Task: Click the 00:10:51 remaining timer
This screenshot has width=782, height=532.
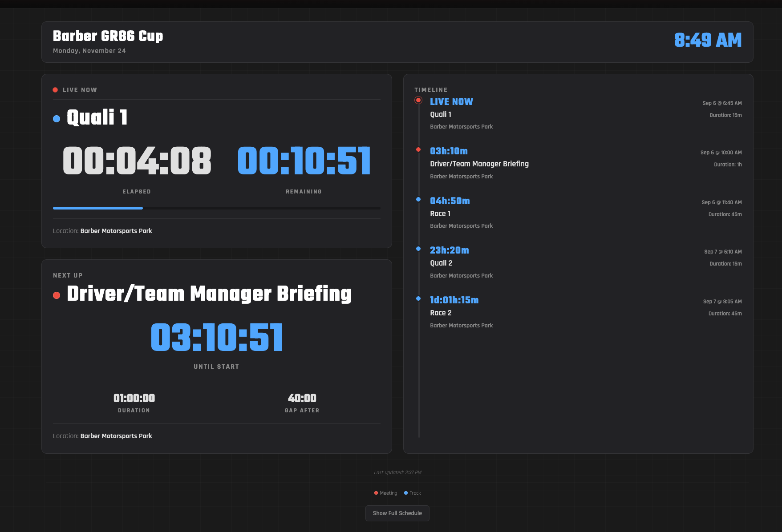Action: 304,161
